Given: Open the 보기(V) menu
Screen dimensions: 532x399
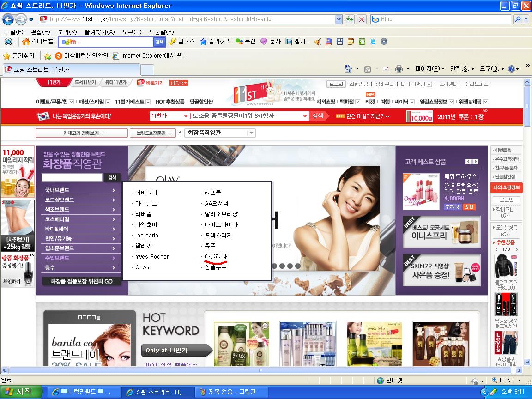Looking at the screenshot, I should [67, 32].
